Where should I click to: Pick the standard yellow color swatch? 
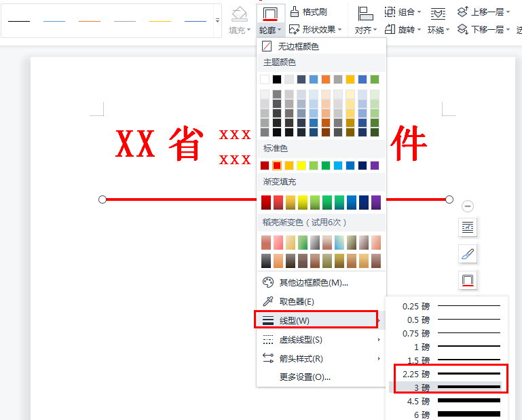tap(301, 166)
